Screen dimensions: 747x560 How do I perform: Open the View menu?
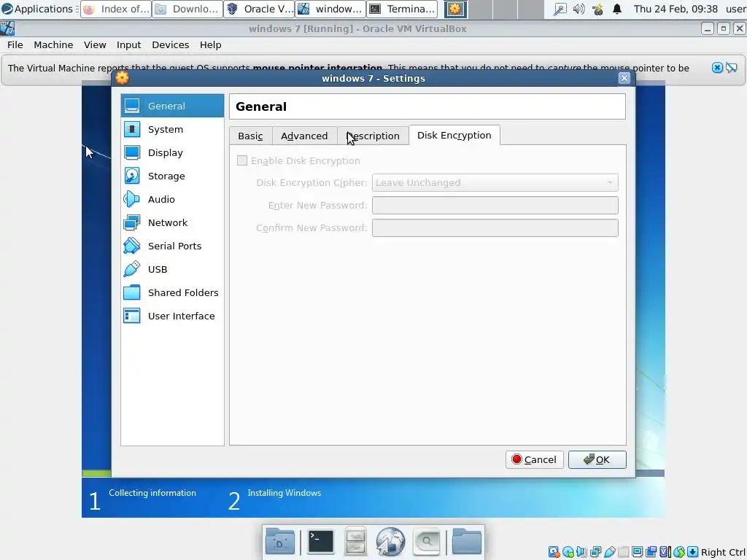[x=95, y=44]
